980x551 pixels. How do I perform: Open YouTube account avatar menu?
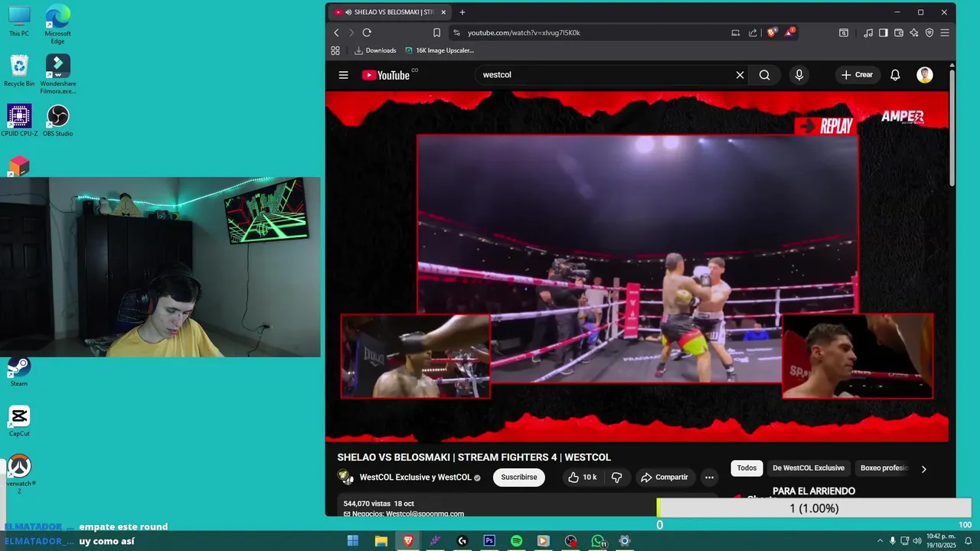(925, 75)
